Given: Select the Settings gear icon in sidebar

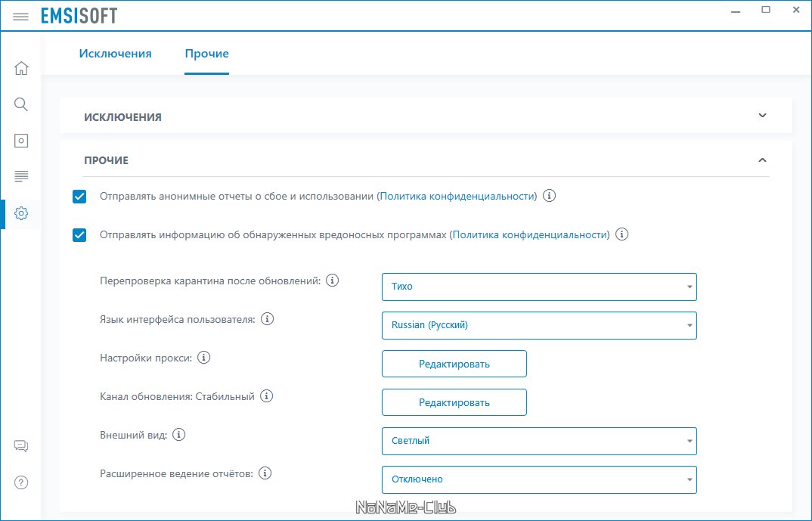Looking at the screenshot, I should click(21, 213).
